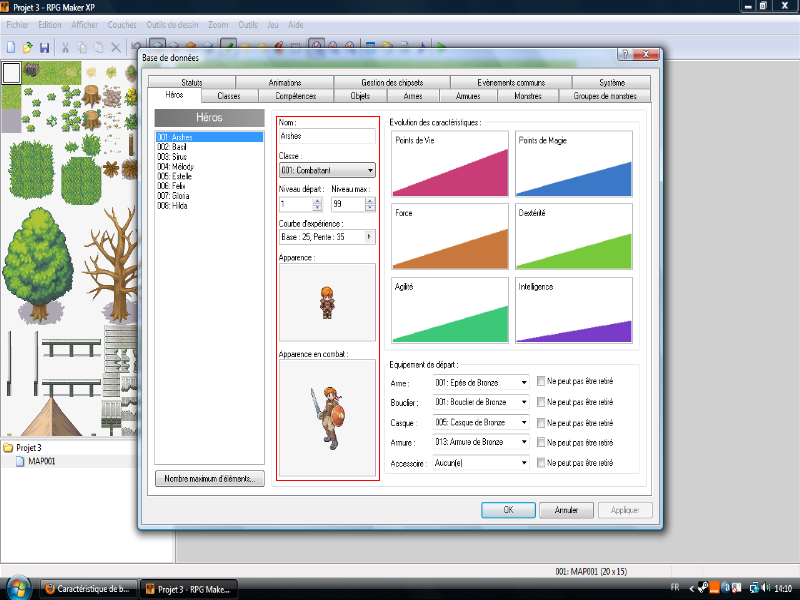Click the New Project toolbar icon
Screen dimensions: 800x600
click(11, 47)
